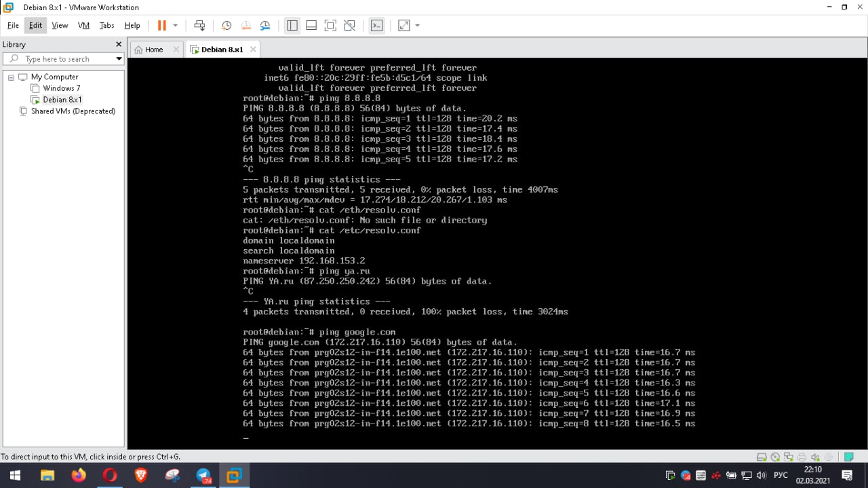This screenshot has width=868, height=488.
Task: Open the View menu
Action: click(x=60, y=25)
